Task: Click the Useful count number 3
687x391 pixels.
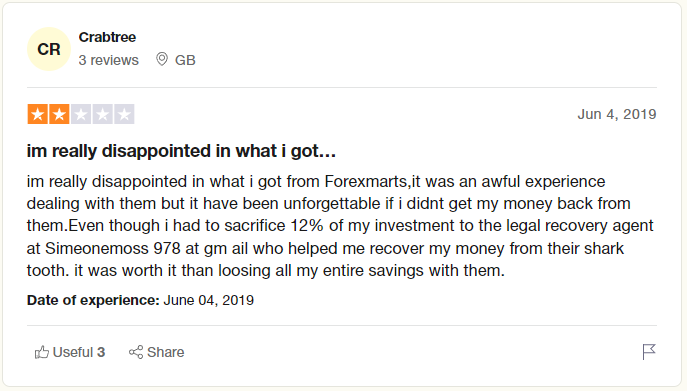Action: click(101, 352)
